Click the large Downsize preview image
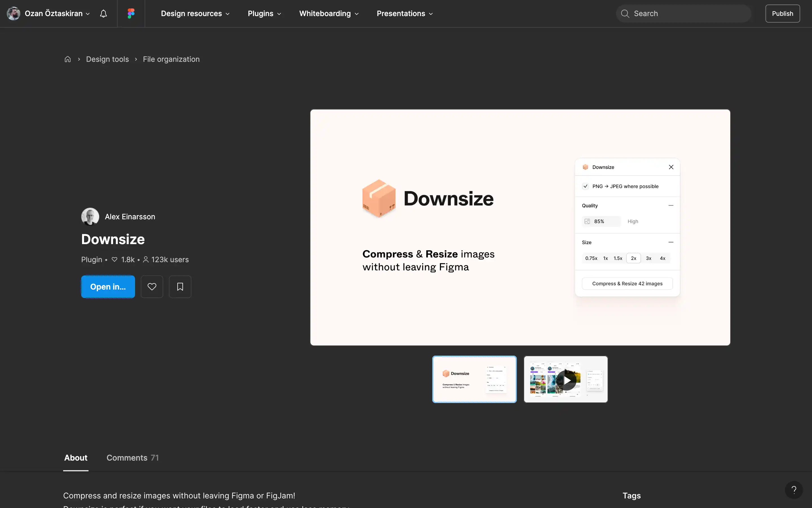Image resolution: width=812 pixels, height=508 pixels. pos(520,227)
